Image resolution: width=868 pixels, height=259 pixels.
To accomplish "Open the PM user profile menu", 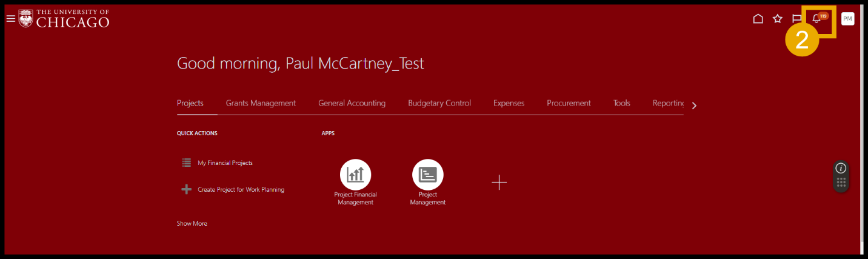I will (x=847, y=19).
